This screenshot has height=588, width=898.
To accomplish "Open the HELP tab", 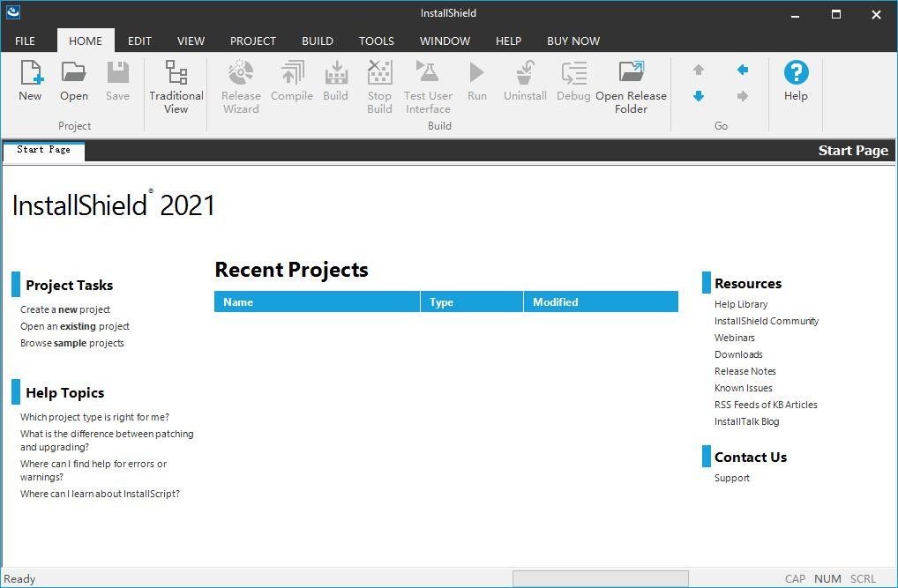I will coord(509,41).
